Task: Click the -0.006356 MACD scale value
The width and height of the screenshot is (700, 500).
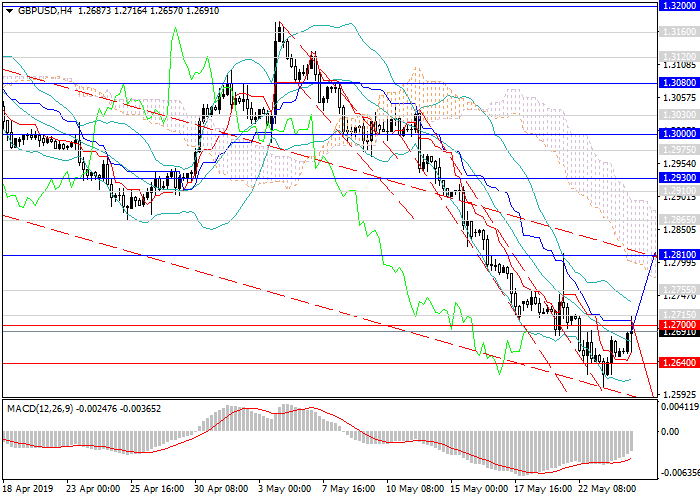Action: tap(679, 473)
